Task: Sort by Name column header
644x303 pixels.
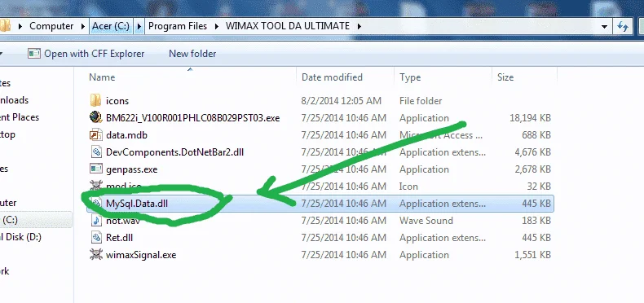Action: pos(102,77)
